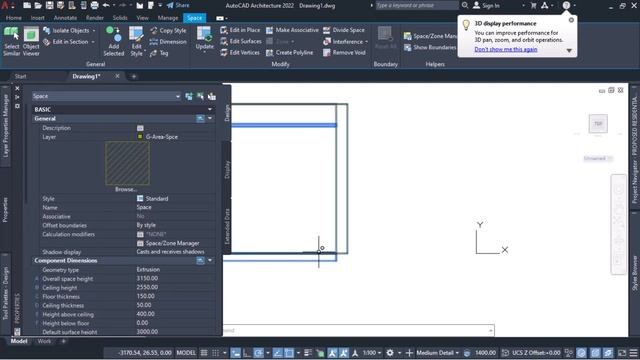Image resolution: width=640 pixels, height=360 pixels.
Task: Click the hatch style preview thumbnail
Action: [127, 163]
